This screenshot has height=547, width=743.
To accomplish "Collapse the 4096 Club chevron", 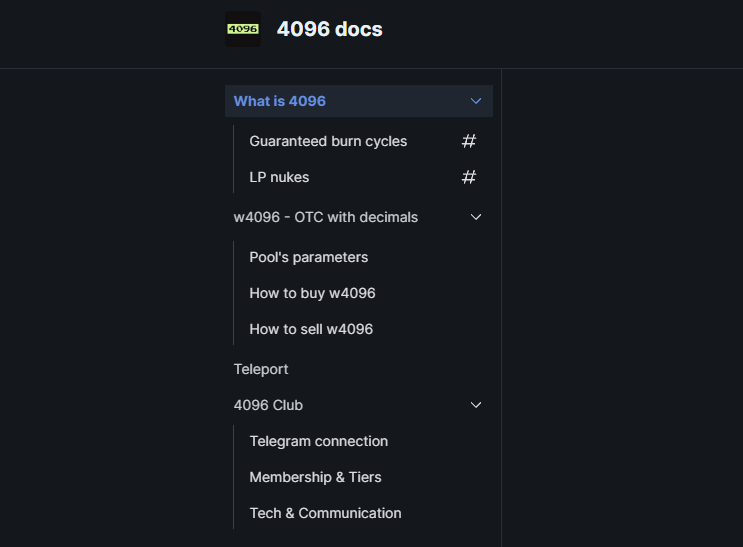I will [476, 405].
